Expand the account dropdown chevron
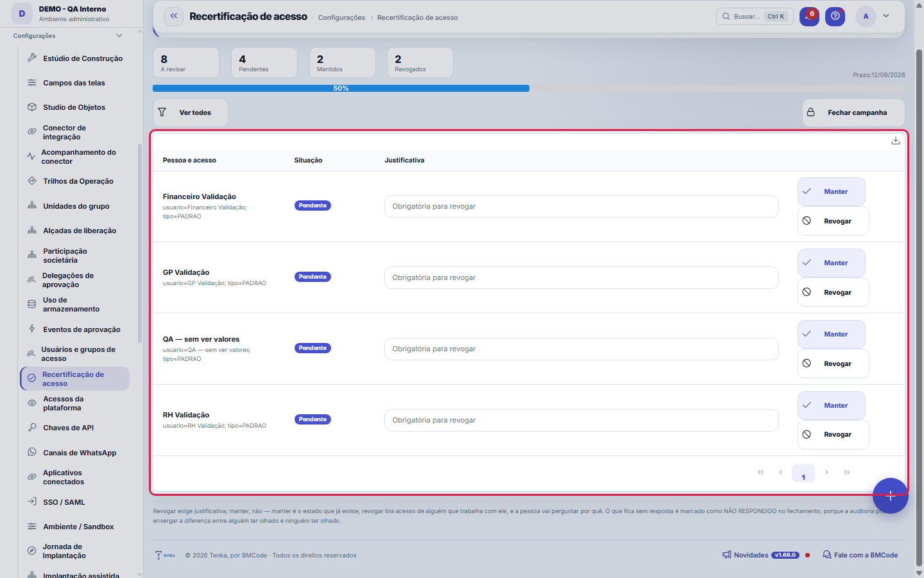Image resolution: width=924 pixels, height=578 pixels. [x=886, y=16]
